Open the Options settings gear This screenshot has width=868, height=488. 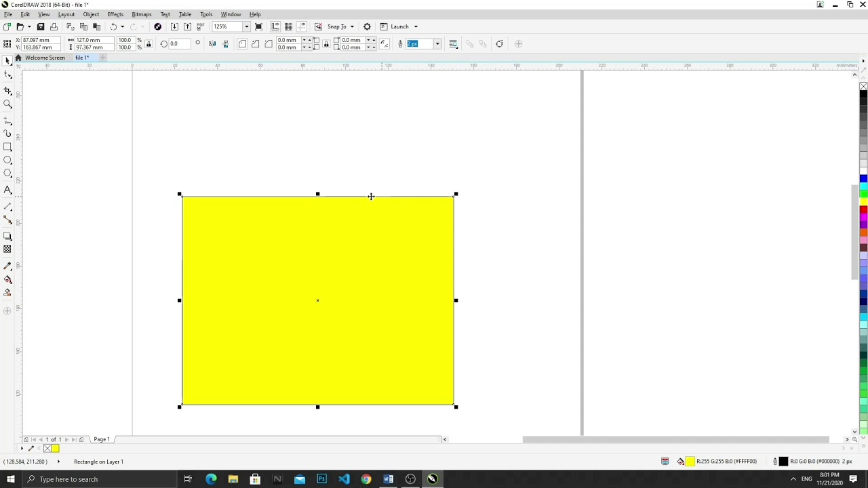(367, 26)
